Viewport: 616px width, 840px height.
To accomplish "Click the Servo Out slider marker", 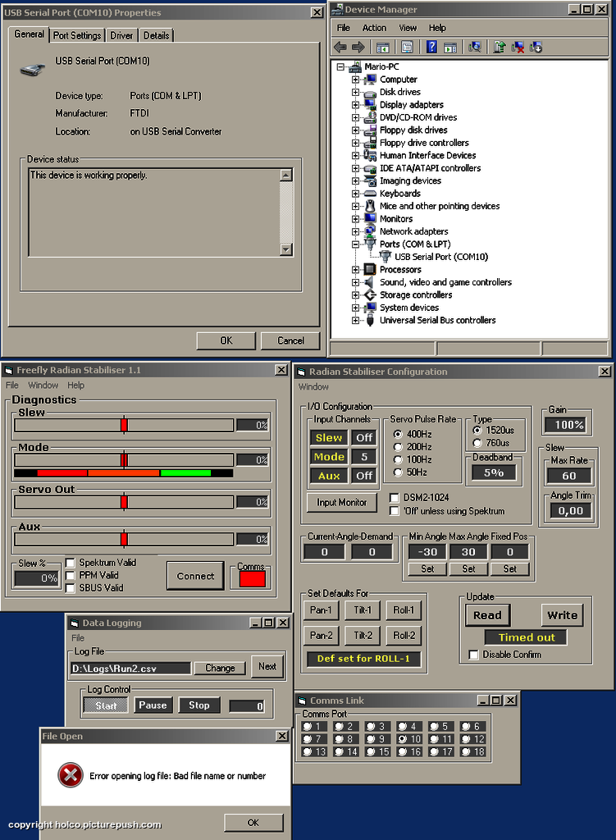I will pos(124,501).
